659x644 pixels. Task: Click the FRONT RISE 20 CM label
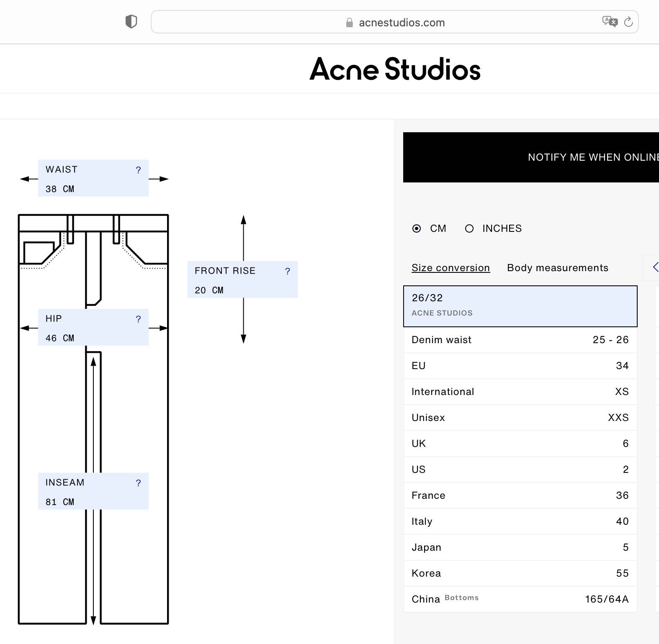(242, 280)
